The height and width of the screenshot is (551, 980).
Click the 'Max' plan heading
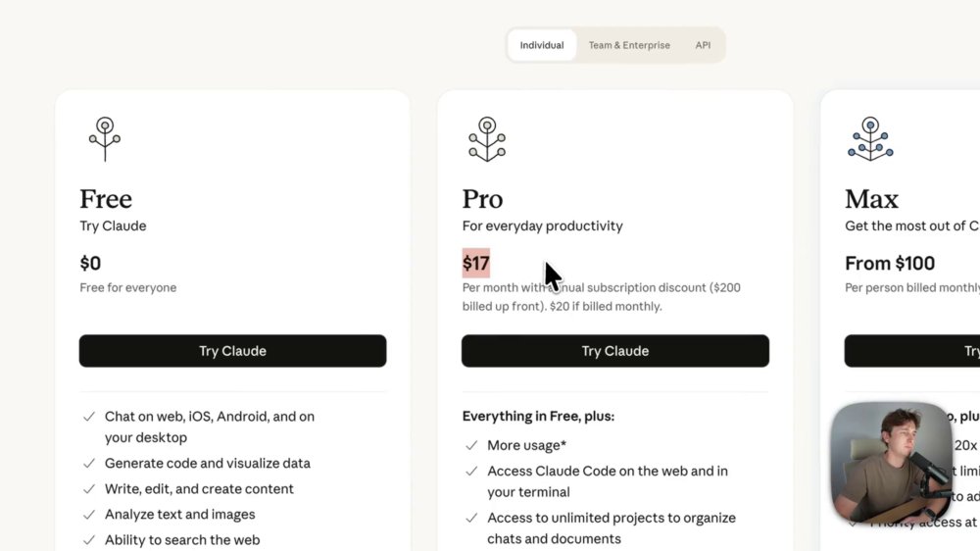[x=871, y=199]
